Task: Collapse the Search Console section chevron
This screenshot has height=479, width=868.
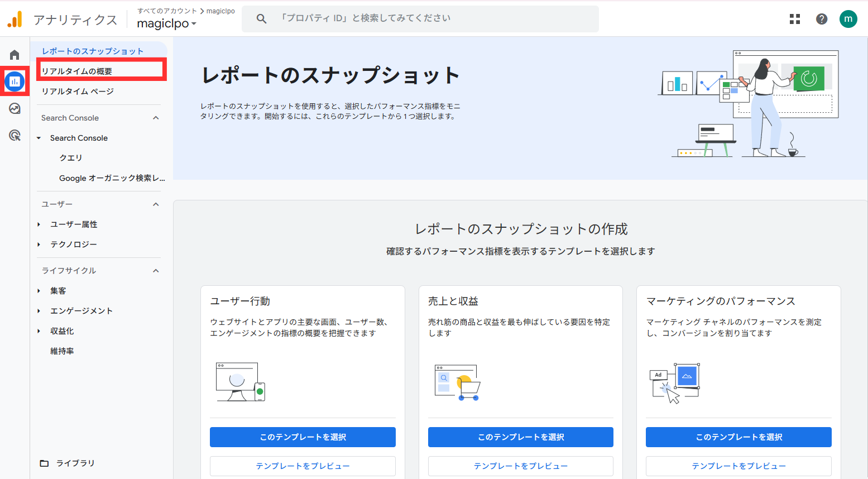Action: (156, 118)
